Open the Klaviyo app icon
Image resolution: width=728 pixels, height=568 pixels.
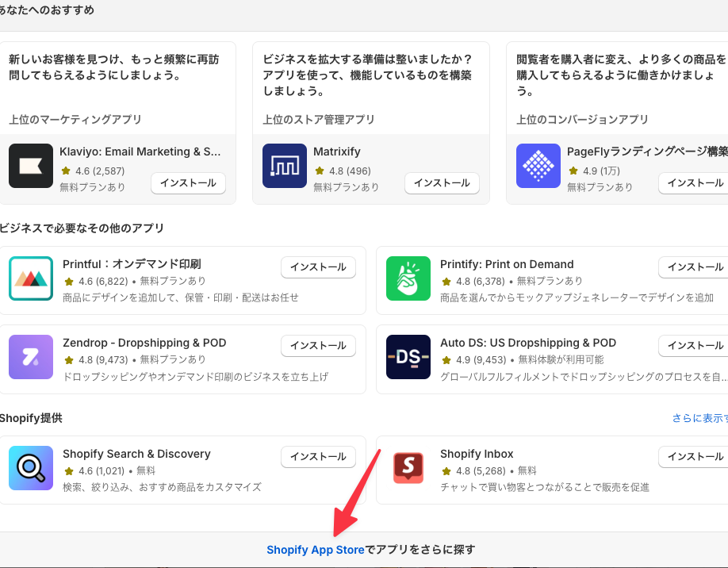point(31,166)
